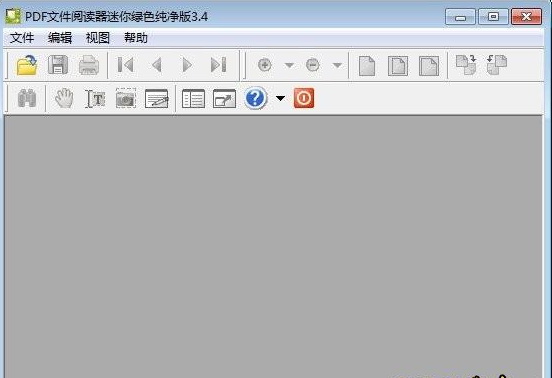Screen dimensions: 552x378
Task: Expand the zoom out dropdown arrow
Action: tap(337, 65)
